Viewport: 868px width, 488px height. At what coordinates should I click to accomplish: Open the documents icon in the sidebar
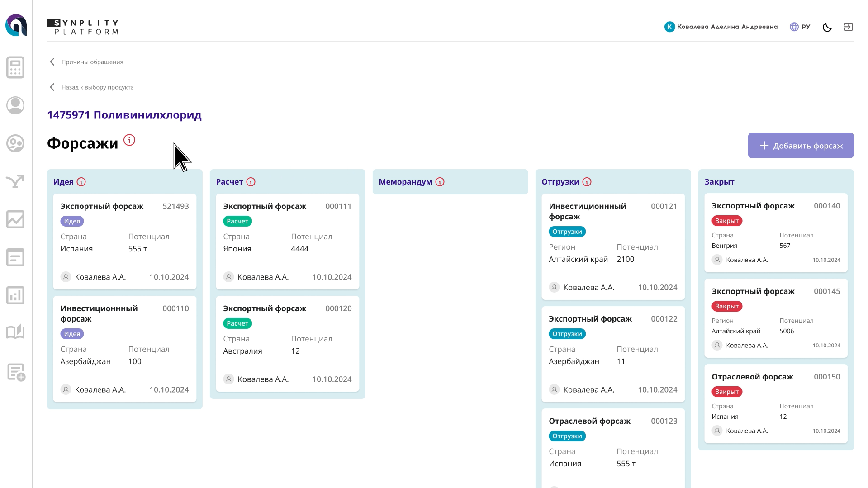point(15,257)
